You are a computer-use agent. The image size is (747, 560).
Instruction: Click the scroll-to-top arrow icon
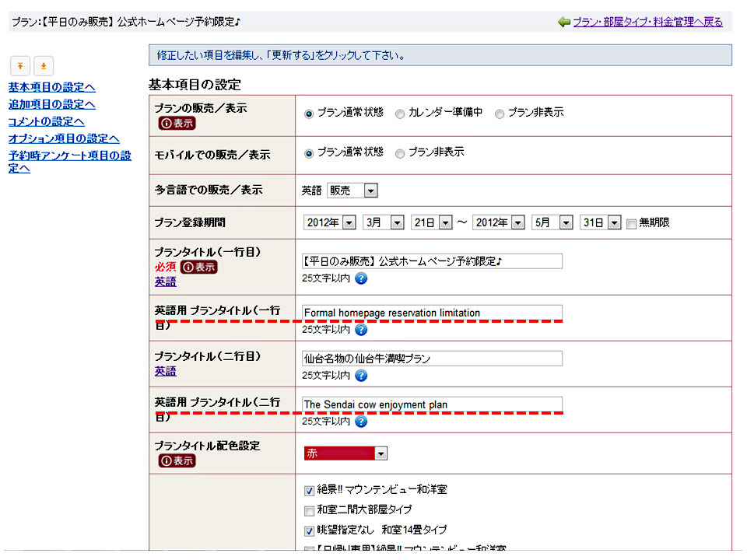click(x=19, y=66)
